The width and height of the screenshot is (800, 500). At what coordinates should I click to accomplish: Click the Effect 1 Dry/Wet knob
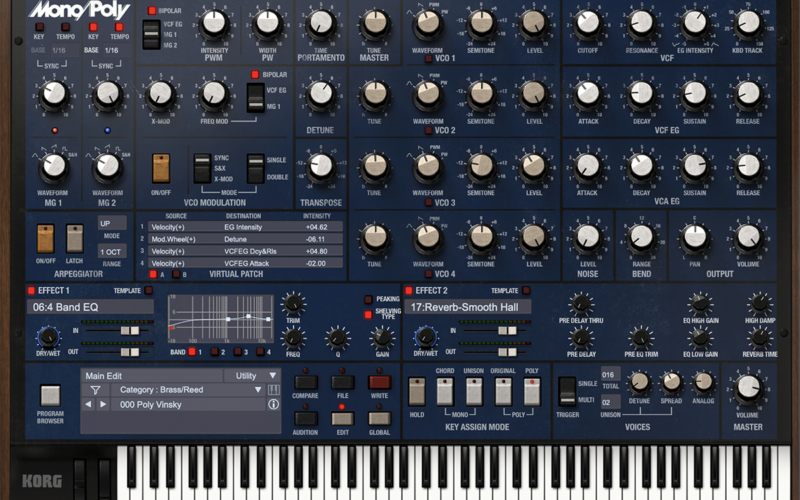click(47, 337)
